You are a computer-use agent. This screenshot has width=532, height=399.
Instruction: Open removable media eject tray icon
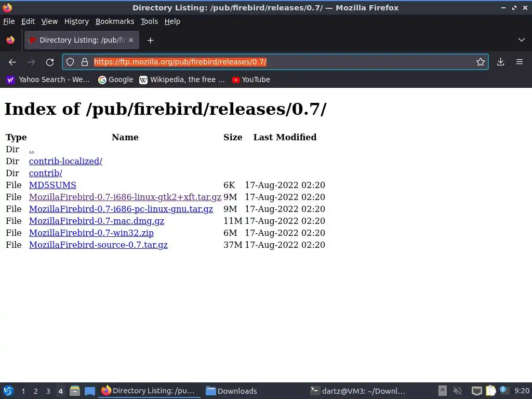pyautogui.click(x=443, y=391)
